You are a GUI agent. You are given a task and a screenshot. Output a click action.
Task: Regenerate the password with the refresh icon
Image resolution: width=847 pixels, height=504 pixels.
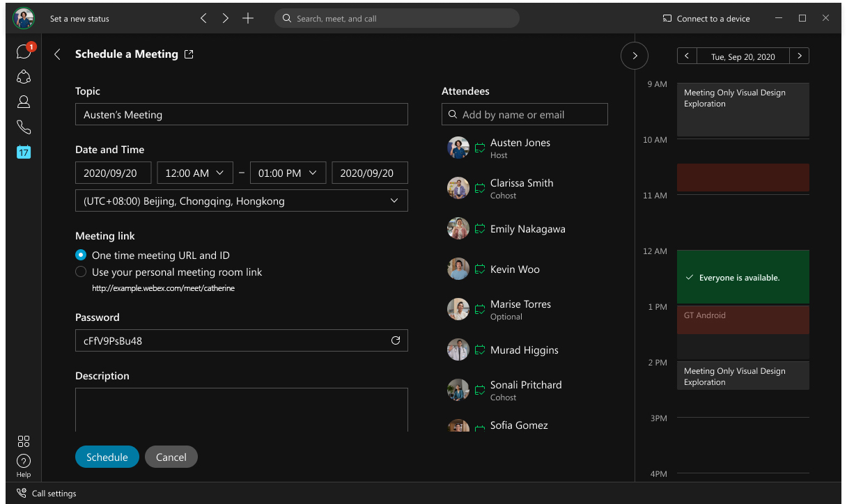[x=396, y=340]
